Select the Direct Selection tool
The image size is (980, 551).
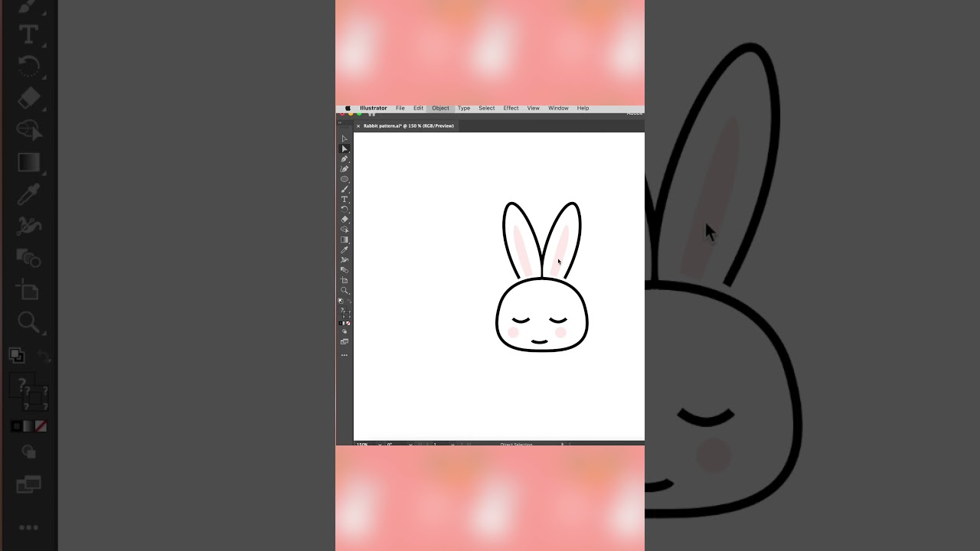pos(345,148)
